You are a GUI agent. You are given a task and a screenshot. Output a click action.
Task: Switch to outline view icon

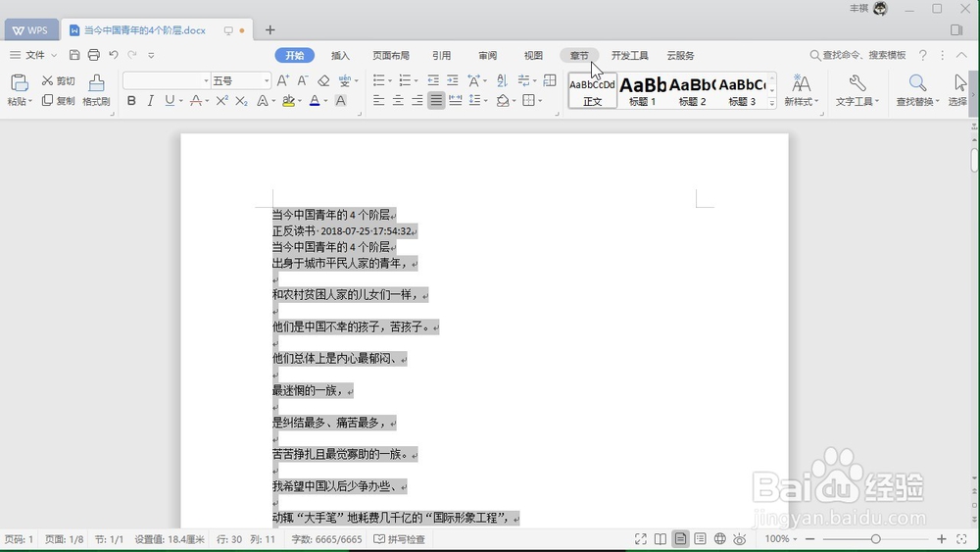(700, 539)
